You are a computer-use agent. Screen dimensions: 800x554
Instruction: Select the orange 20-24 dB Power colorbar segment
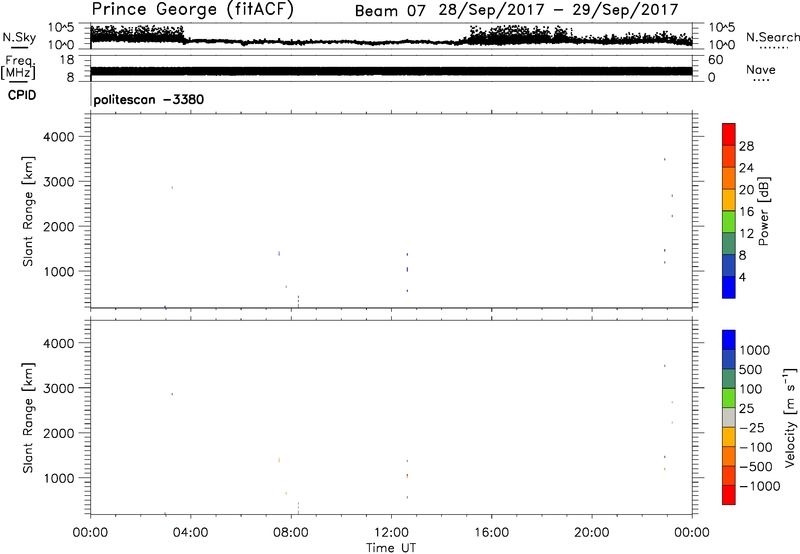click(x=729, y=178)
